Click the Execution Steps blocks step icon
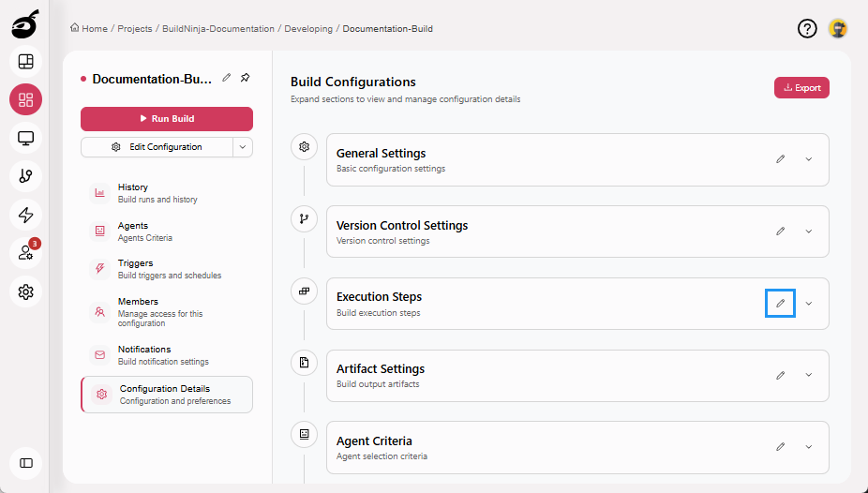This screenshot has width=868, height=493. tap(304, 291)
